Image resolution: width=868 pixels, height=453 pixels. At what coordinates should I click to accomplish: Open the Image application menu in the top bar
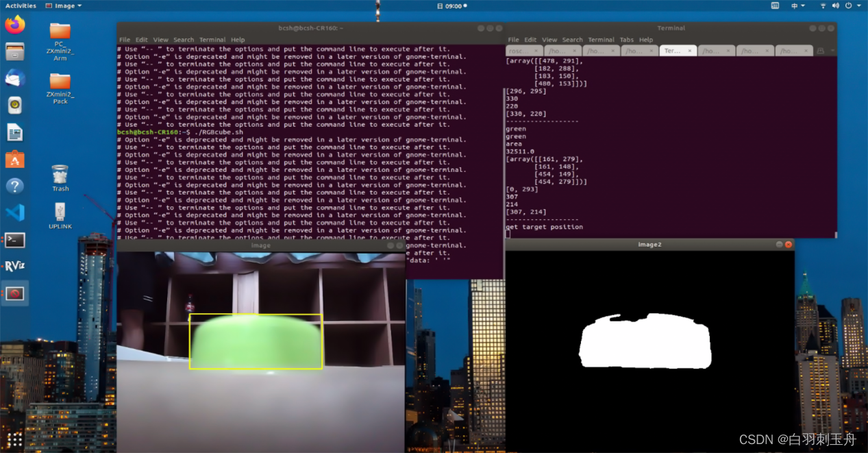(x=64, y=5)
